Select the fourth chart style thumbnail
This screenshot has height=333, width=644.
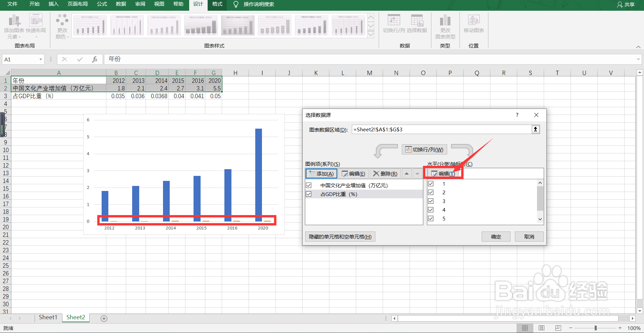pyautogui.click(x=201, y=25)
